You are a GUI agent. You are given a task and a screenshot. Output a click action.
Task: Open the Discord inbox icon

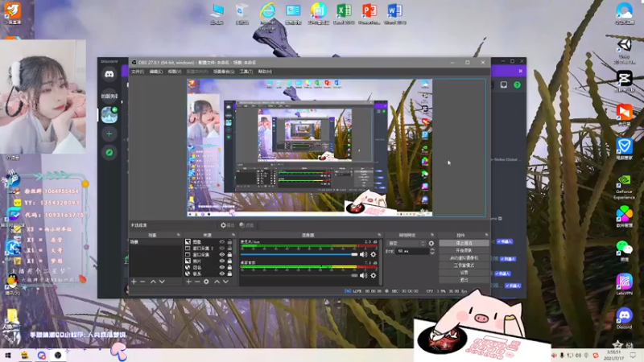504,84
